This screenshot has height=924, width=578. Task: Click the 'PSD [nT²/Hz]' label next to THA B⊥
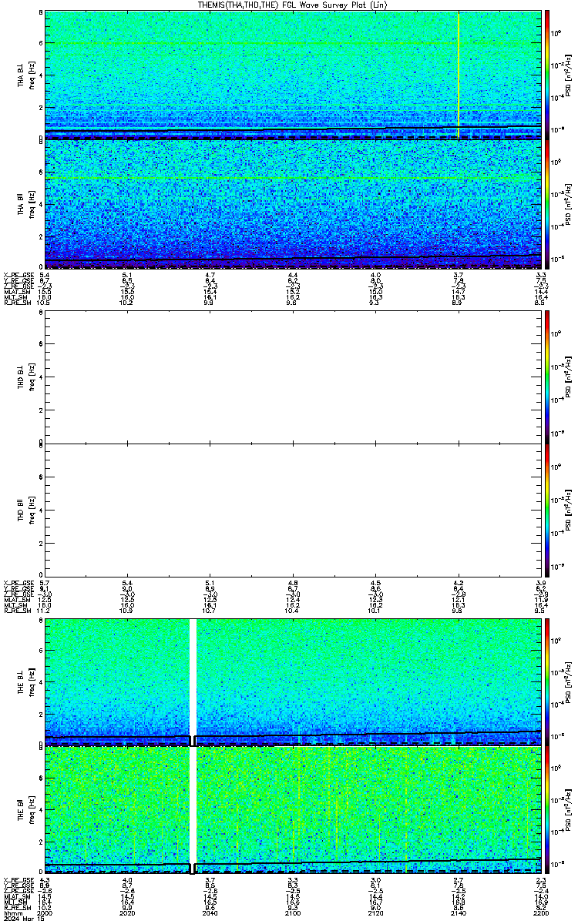coord(569,75)
